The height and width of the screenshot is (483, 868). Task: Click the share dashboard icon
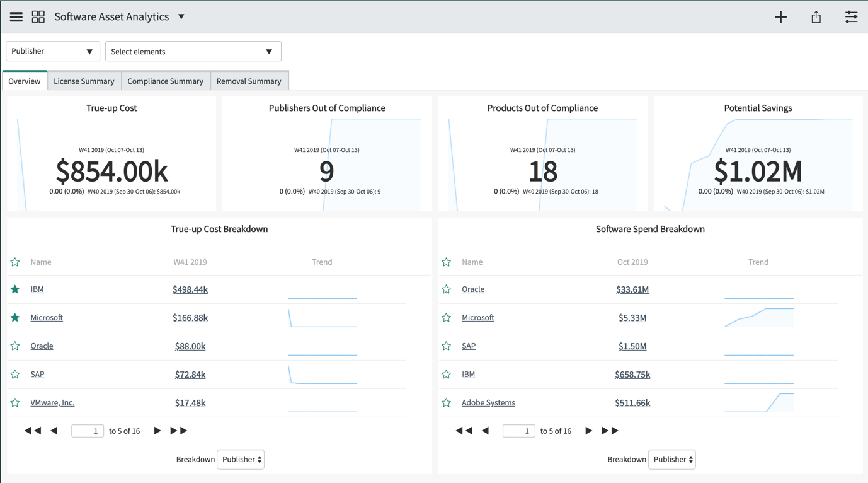pos(816,17)
